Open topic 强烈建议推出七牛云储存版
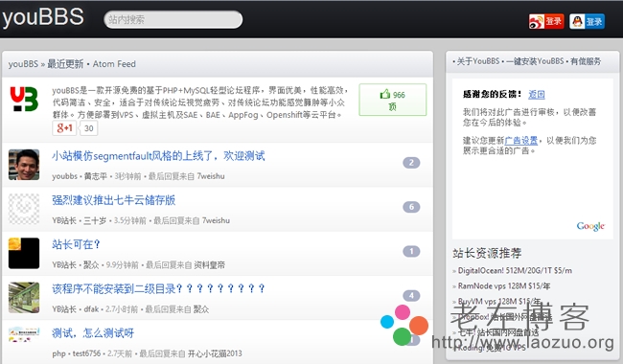Viewport: 623px width, 364px height. [x=114, y=200]
